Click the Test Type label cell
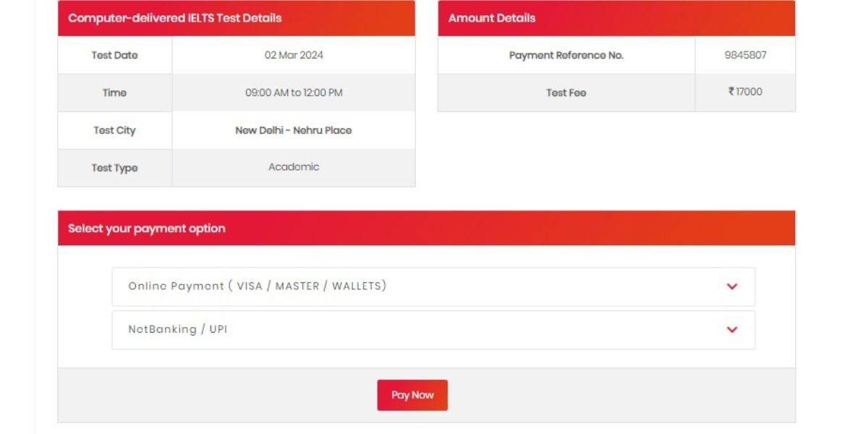This screenshot has width=868, height=434. pos(115,167)
